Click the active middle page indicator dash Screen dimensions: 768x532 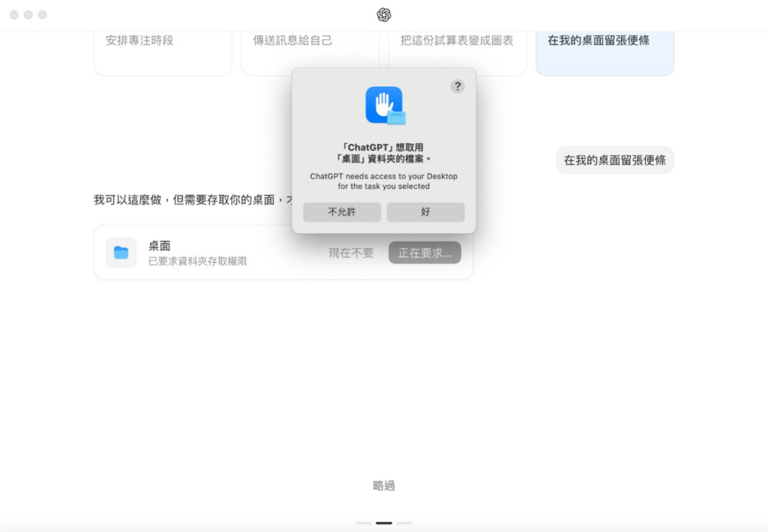(x=383, y=523)
